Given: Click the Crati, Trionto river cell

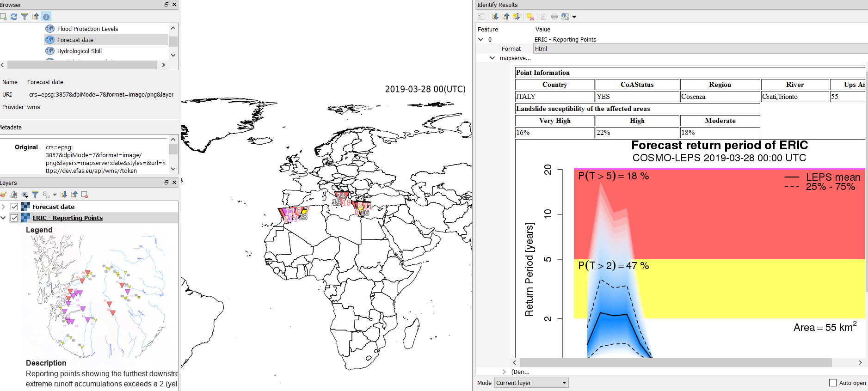Looking at the screenshot, I should [795, 97].
